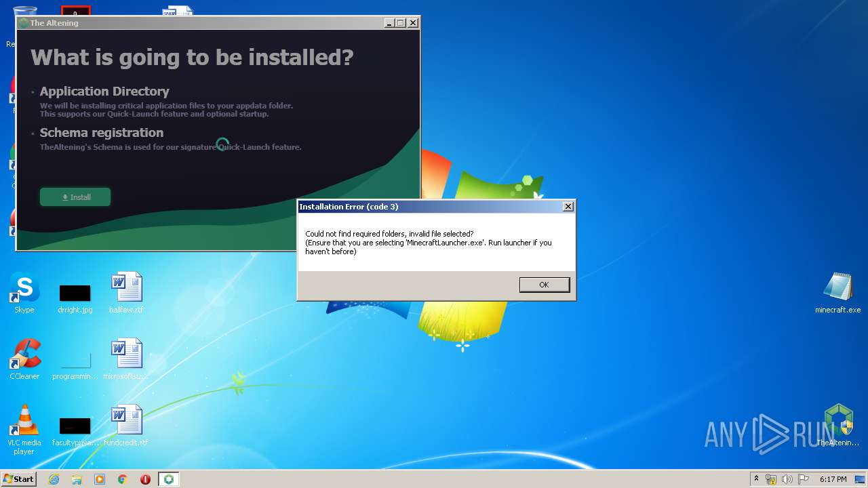Click the Install button in The Altening
Viewport: 868px width, 488px height.
coord(75,197)
